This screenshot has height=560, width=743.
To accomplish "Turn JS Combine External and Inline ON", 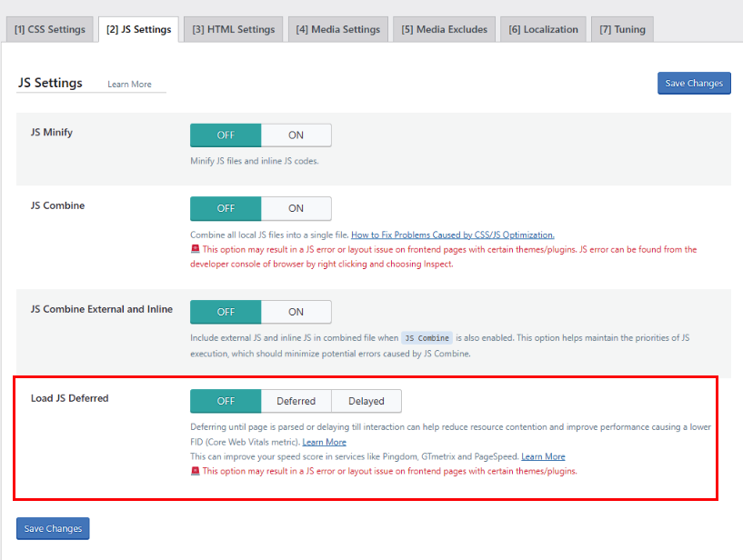I will point(296,312).
